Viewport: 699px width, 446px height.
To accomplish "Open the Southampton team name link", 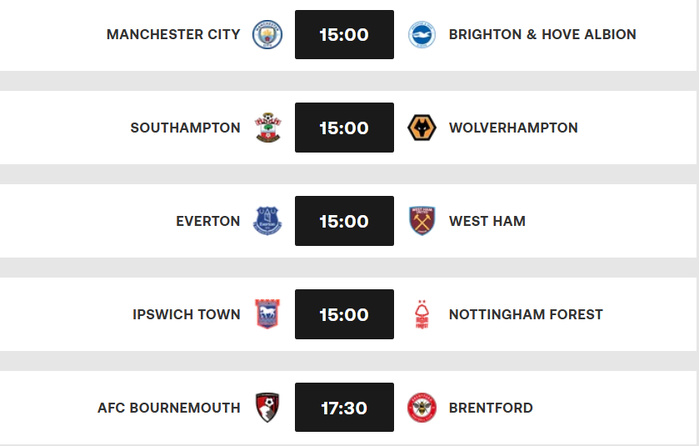I will (x=185, y=128).
